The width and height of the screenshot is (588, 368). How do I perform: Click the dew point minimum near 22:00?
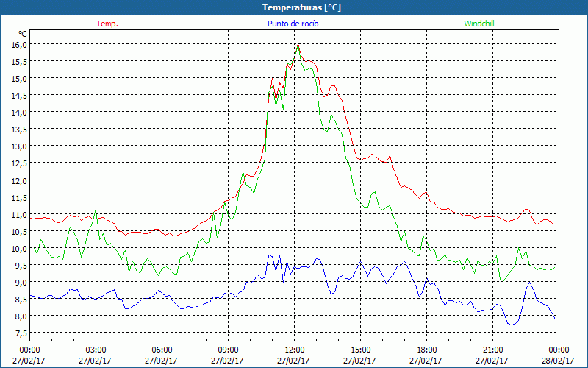pos(512,325)
